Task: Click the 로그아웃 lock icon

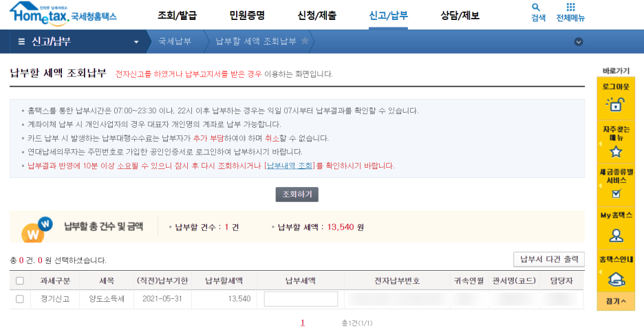Action: tap(615, 104)
